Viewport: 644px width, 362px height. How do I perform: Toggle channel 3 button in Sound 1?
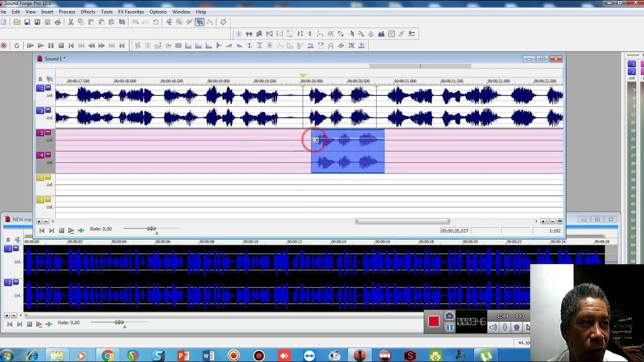(x=40, y=133)
